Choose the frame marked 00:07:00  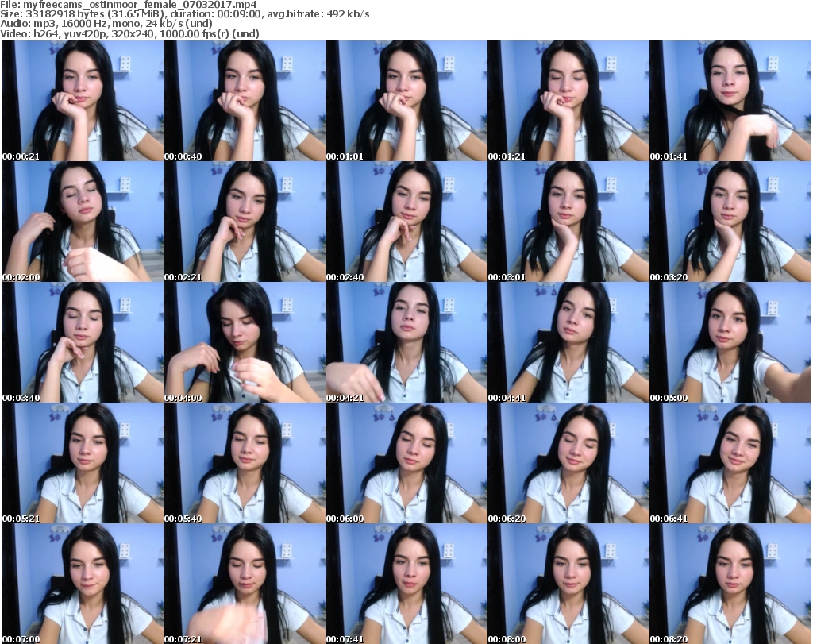[82, 584]
